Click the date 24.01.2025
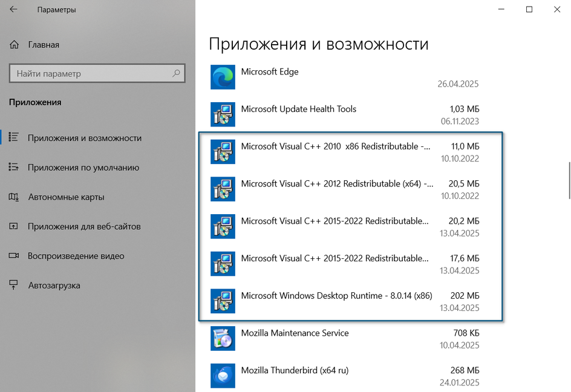Image resolution: width=571 pixels, height=392 pixels. click(x=459, y=382)
